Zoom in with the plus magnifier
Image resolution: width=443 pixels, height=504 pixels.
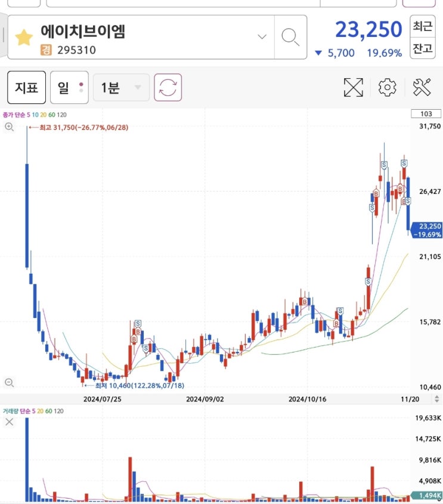10,127
